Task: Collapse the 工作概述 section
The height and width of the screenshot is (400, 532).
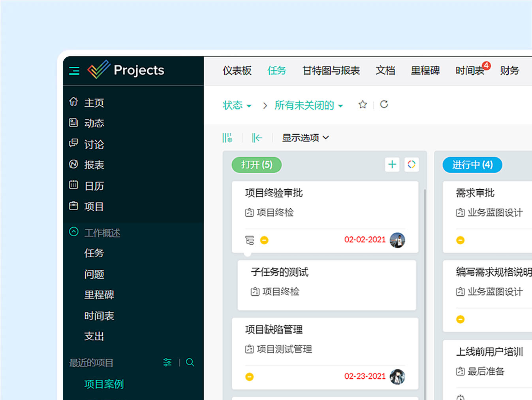Action: coord(74,232)
